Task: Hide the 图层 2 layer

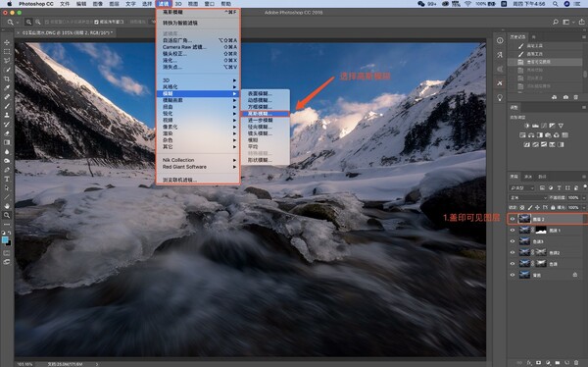Action: tap(513, 219)
